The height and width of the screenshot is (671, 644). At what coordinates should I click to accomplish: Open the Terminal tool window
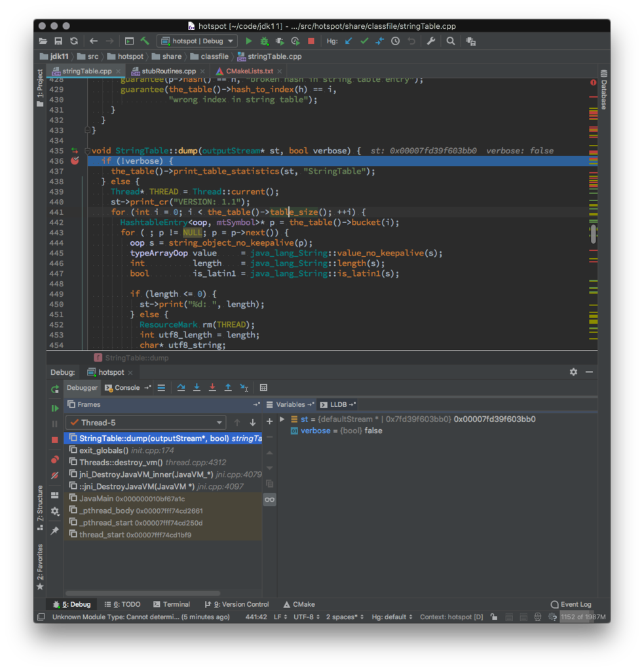pyautogui.click(x=172, y=604)
